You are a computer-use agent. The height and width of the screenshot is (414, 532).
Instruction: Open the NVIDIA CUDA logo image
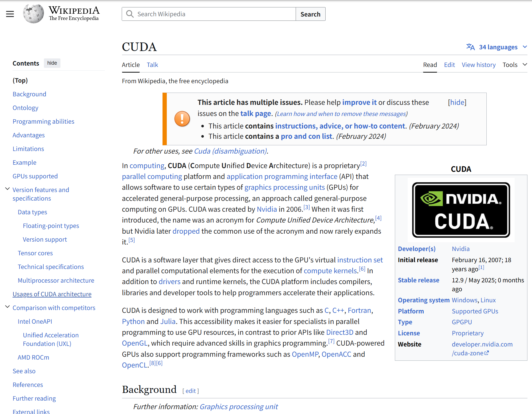[x=461, y=210]
